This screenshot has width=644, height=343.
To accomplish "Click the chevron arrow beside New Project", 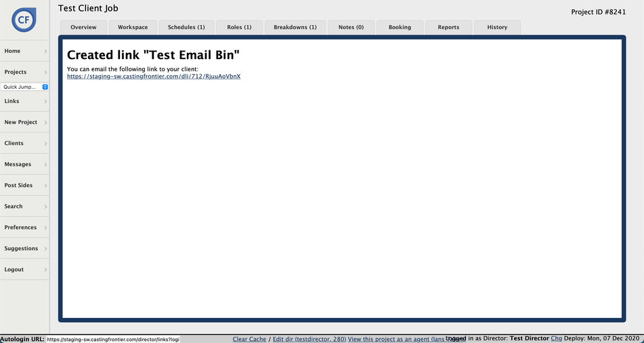I will tap(45, 123).
